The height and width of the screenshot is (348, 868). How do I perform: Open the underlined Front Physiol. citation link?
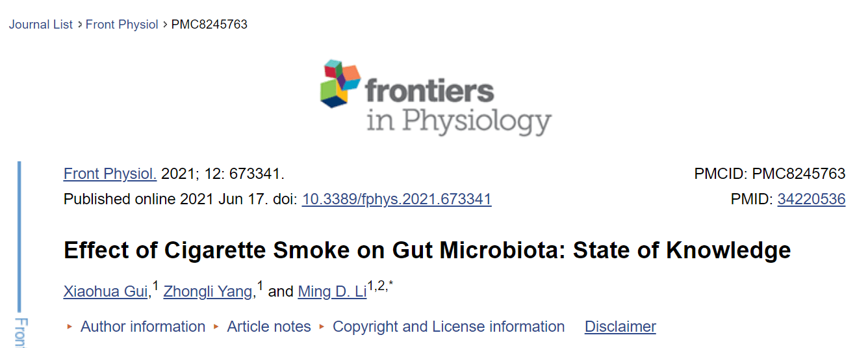[x=110, y=174]
